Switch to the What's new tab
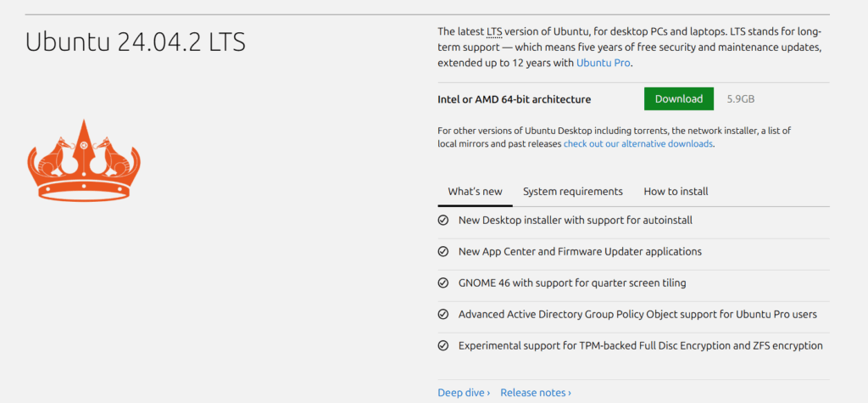The image size is (868, 403). [x=475, y=191]
